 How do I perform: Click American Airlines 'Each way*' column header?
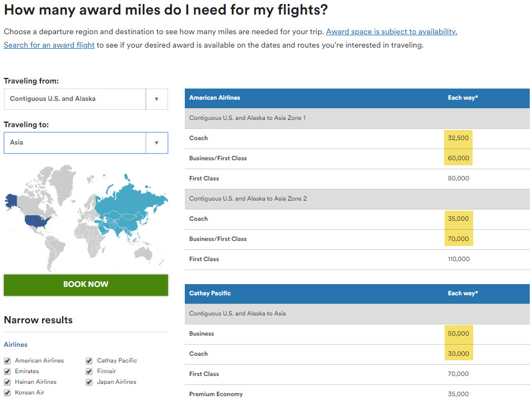click(463, 97)
